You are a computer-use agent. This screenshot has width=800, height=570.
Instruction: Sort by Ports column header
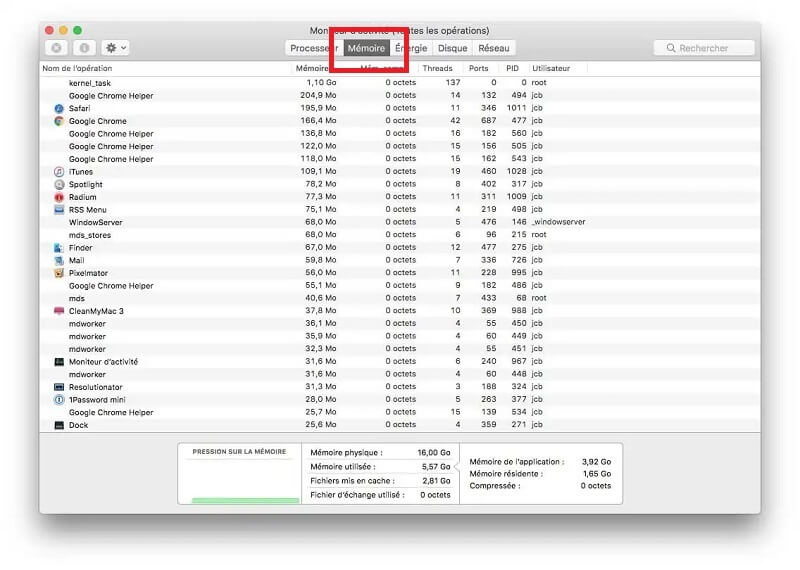coord(479,68)
